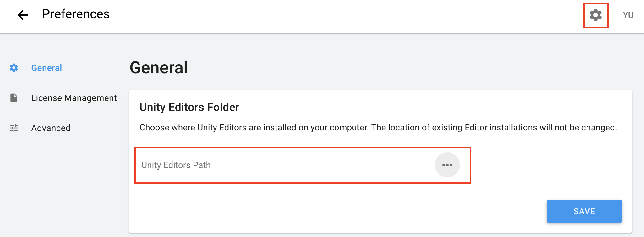Select the General preferences tab
This screenshot has height=237, width=644.
[x=46, y=68]
